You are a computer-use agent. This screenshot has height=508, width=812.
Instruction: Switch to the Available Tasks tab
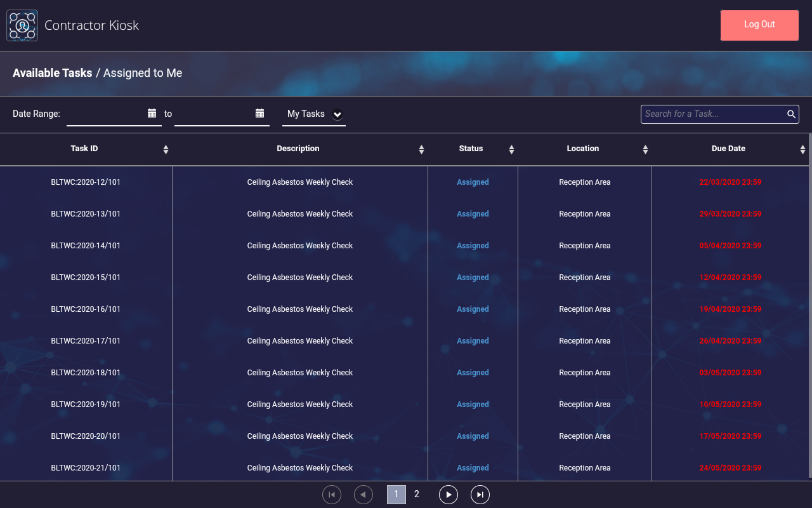pos(52,73)
